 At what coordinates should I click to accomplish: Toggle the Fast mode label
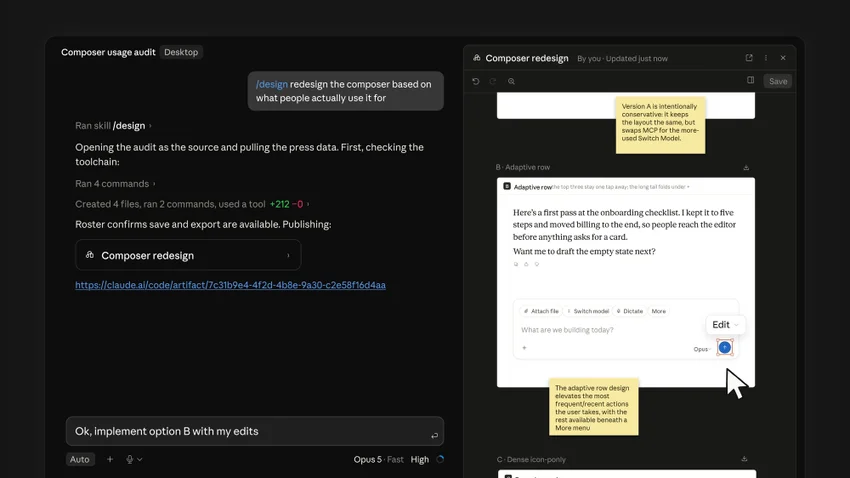point(395,460)
